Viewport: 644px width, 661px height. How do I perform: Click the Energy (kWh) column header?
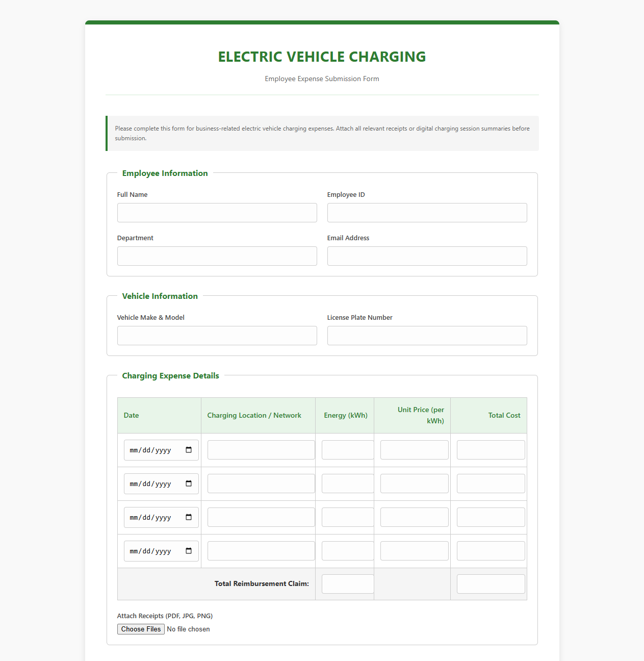[345, 415]
